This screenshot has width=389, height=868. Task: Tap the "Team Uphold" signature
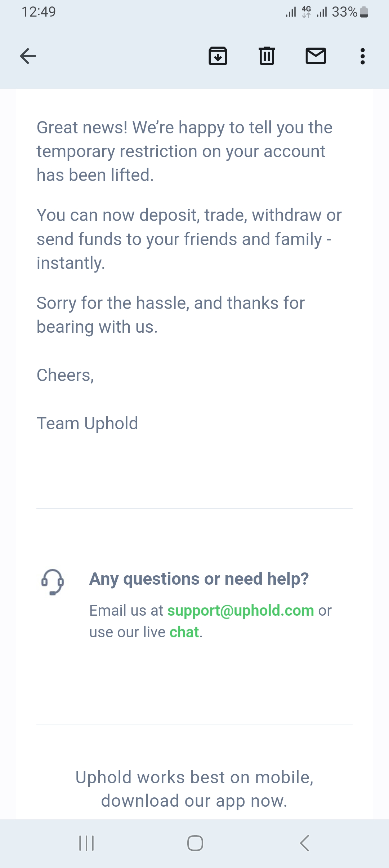click(88, 423)
